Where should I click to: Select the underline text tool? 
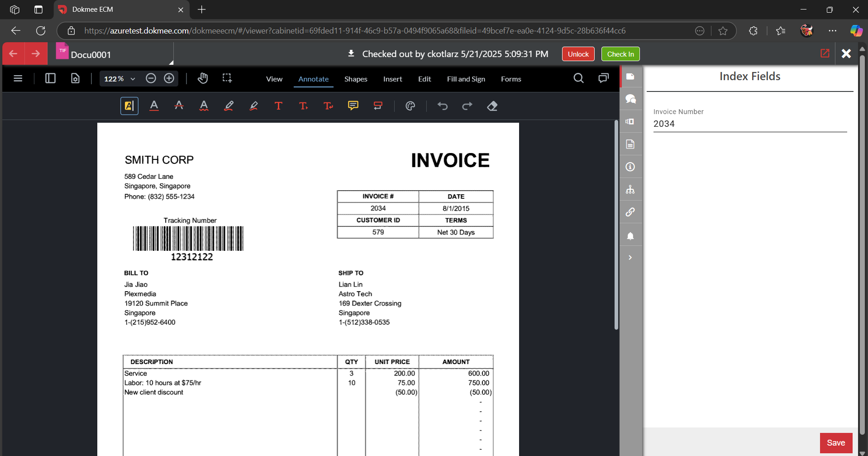click(154, 106)
